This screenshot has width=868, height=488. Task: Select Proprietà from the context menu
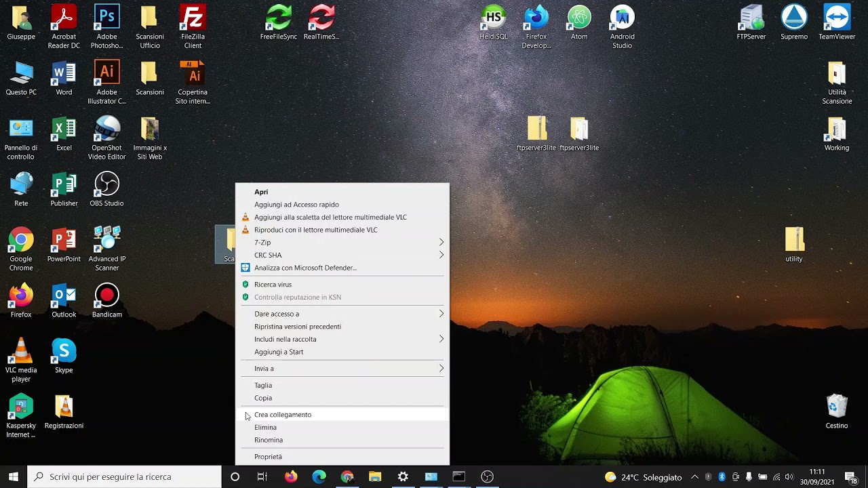click(x=342, y=457)
